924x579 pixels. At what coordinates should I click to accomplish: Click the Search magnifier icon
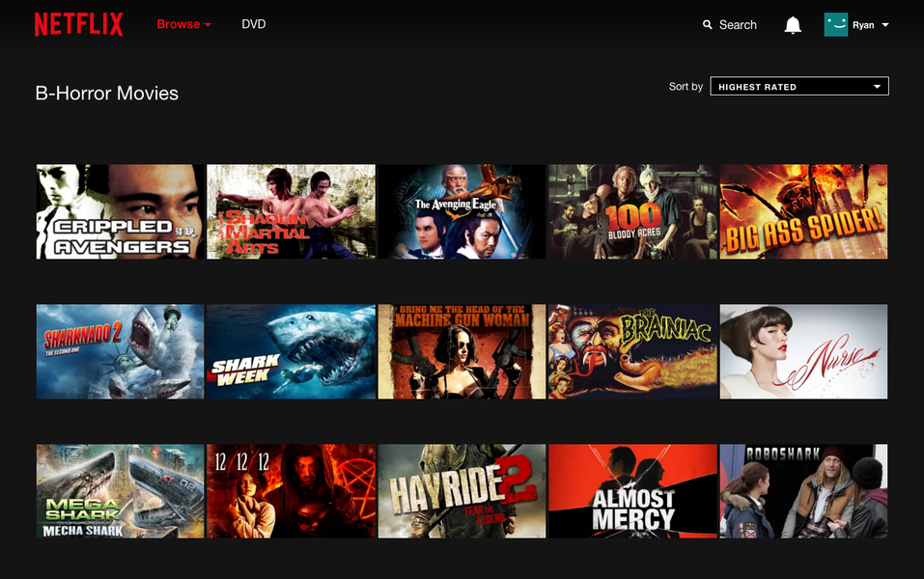707,24
